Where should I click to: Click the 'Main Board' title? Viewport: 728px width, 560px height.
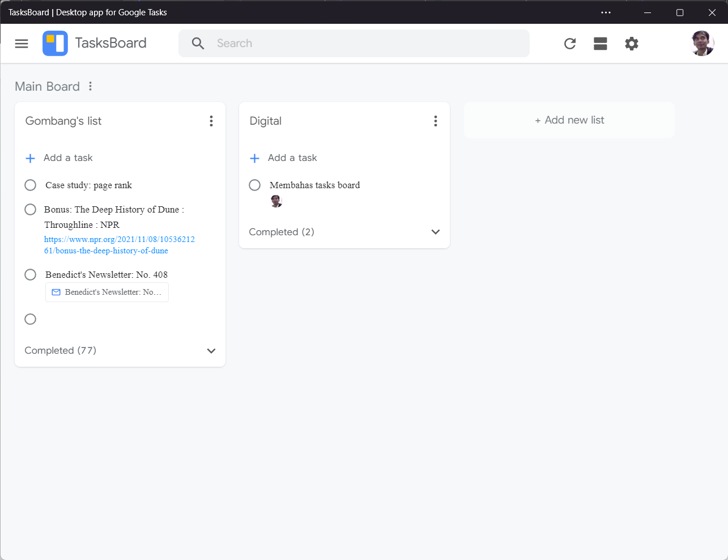tap(48, 86)
